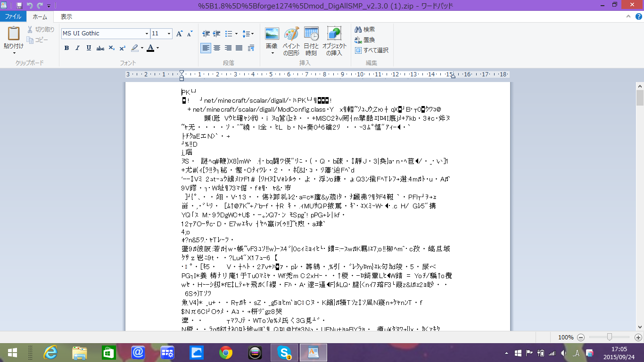Open the font color dropdown arrow
This screenshot has height=362, width=644.
click(x=157, y=48)
